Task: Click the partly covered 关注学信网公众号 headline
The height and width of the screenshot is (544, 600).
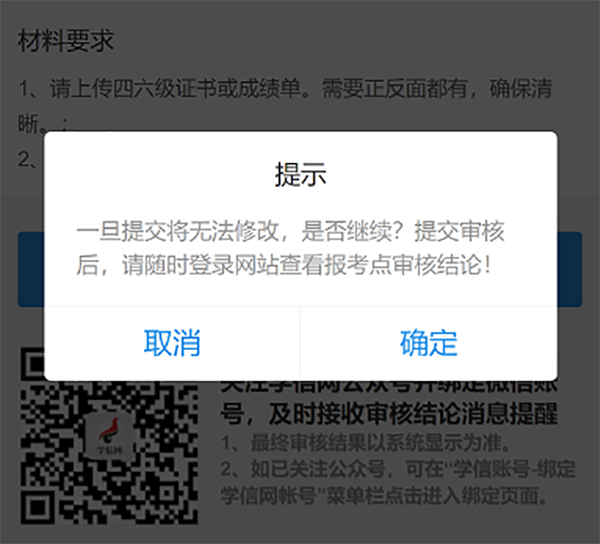Action: (389, 386)
